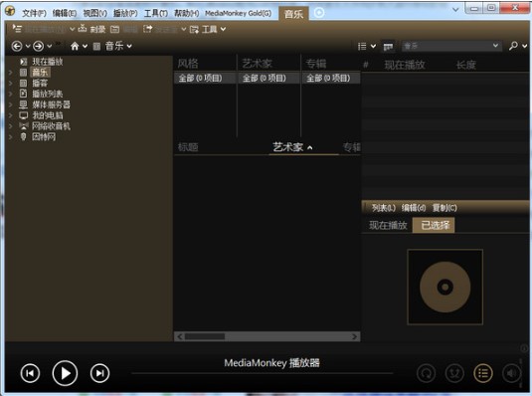This screenshot has height=396, width=532.
Task: Click the 音乐 search scope field
Action: pyautogui.click(x=451, y=46)
